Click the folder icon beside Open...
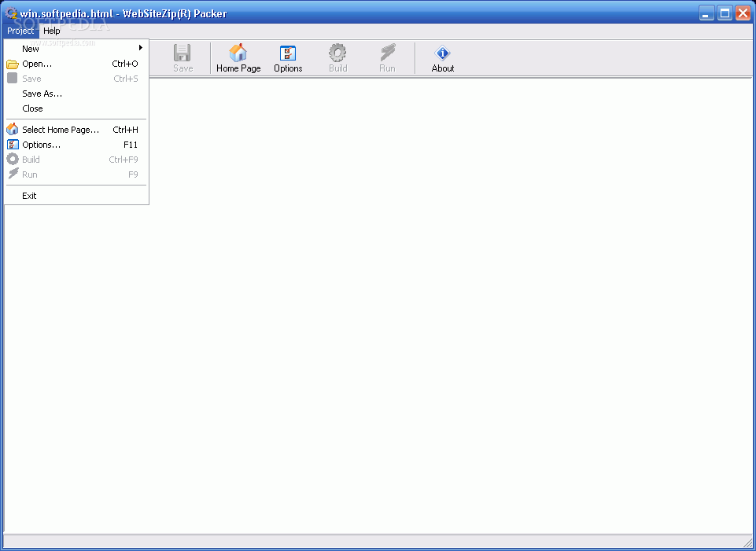Viewport: 756px width, 551px height. point(13,64)
